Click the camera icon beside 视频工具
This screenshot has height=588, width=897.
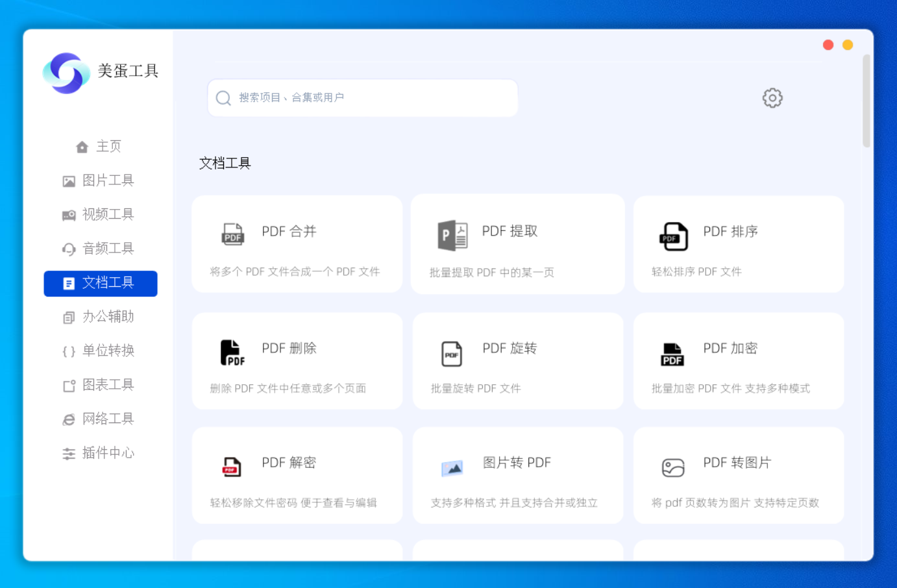pyautogui.click(x=69, y=215)
